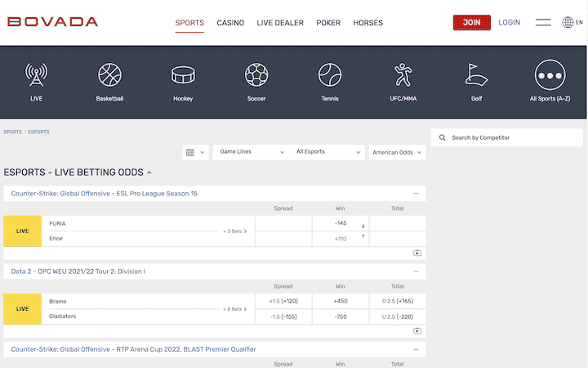This screenshot has height=368, width=588.
Task: Expand +3 Bets for FURIA match
Action: tap(234, 231)
